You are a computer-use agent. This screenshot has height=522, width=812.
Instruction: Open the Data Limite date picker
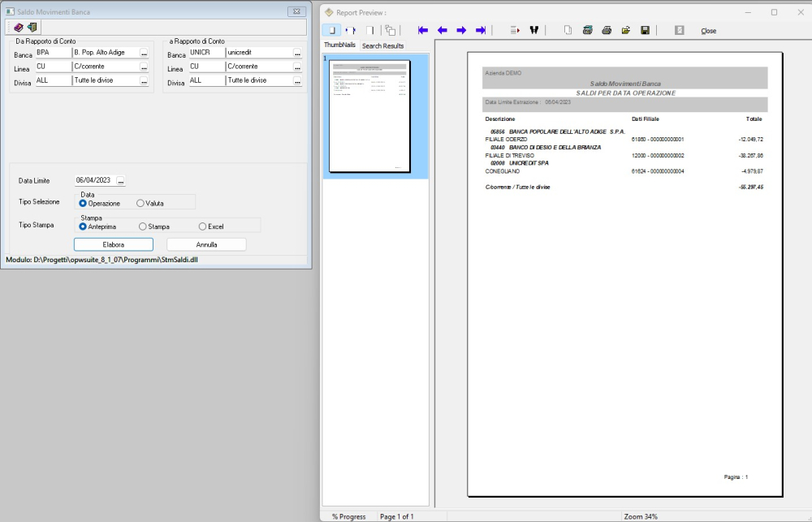click(121, 180)
